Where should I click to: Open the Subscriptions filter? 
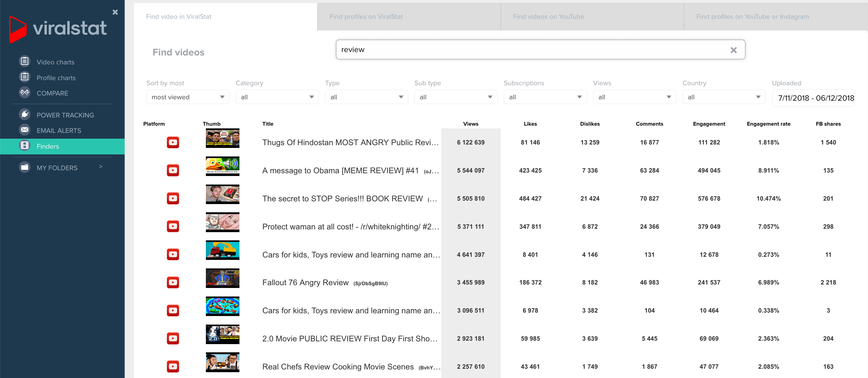coord(545,97)
